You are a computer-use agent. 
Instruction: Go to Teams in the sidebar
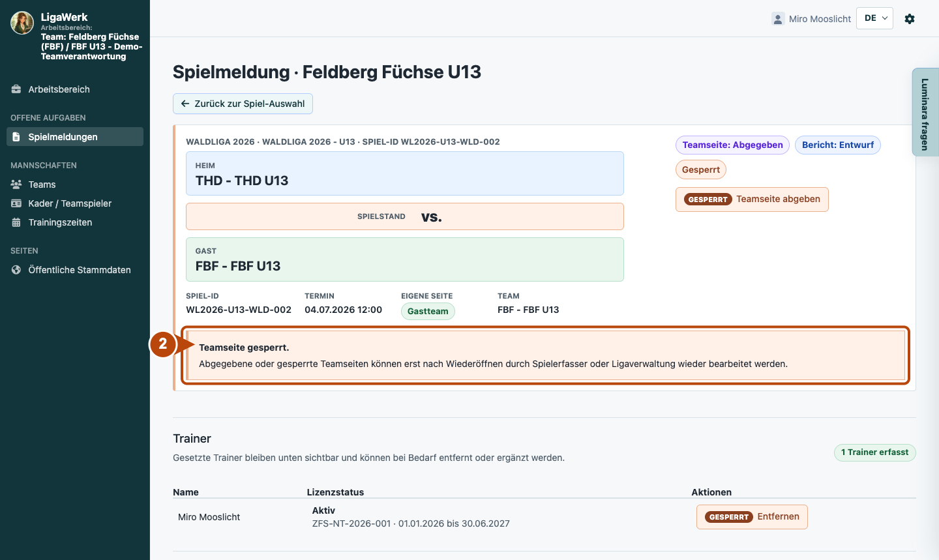click(x=75, y=184)
